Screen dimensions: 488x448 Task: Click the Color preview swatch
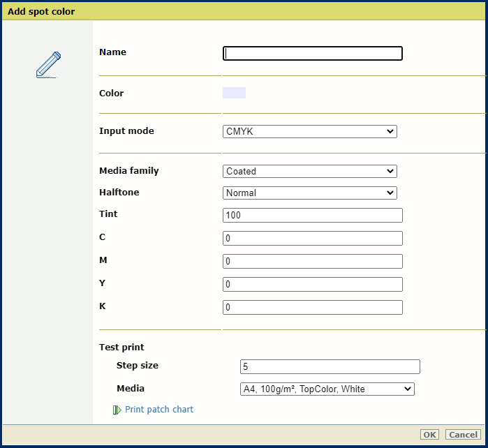[234, 93]
